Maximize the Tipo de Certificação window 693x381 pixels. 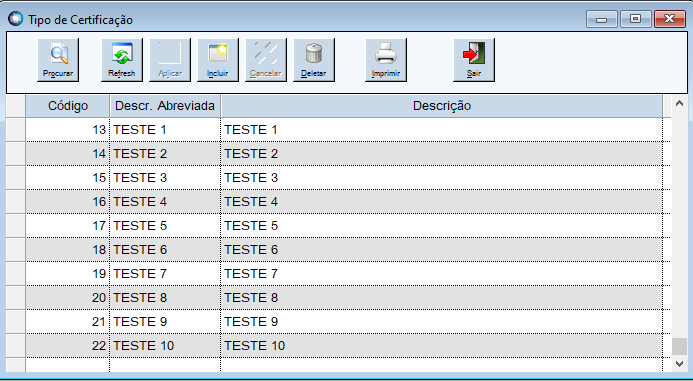tap(636, 19)
